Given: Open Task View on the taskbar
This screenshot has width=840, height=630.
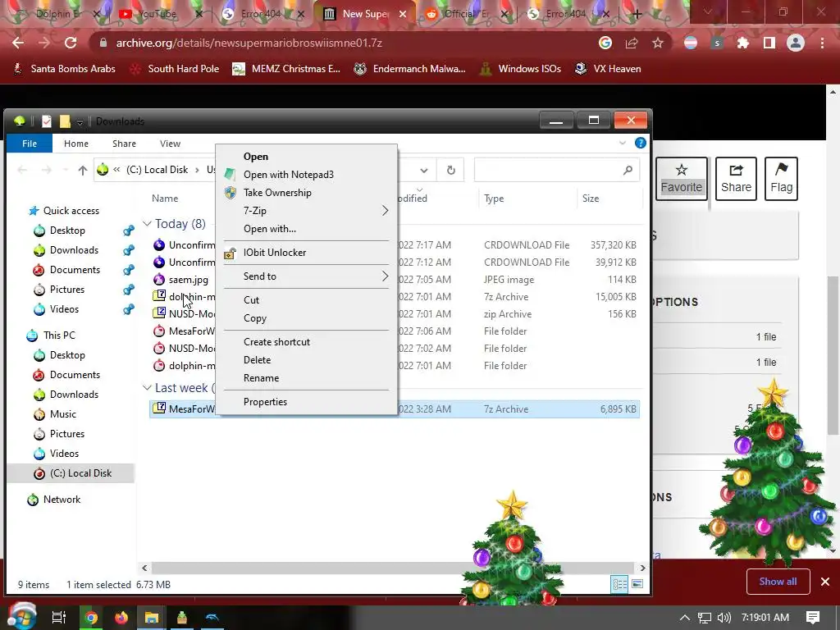Looking at the screenshot, I should (x=59, y=618).
